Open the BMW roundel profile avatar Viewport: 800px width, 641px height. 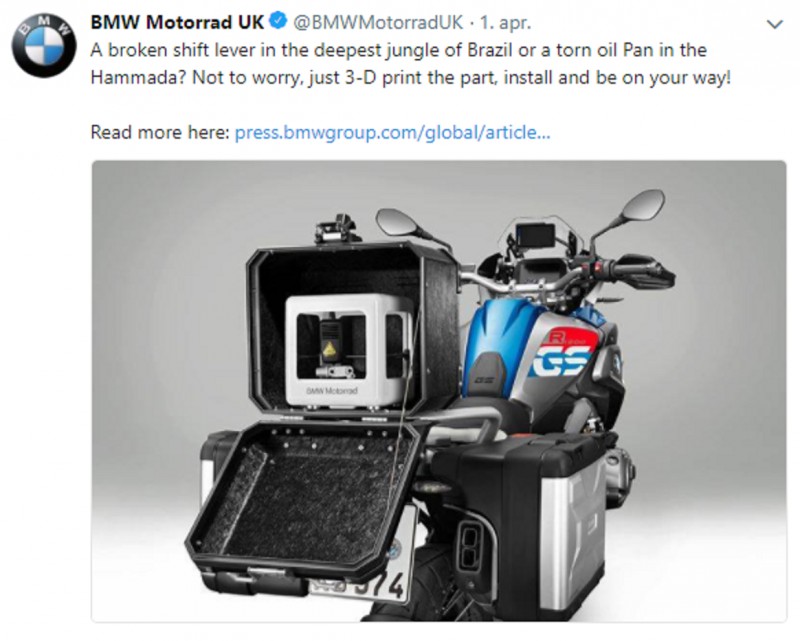pyautogui.click(x=44, y=45)
